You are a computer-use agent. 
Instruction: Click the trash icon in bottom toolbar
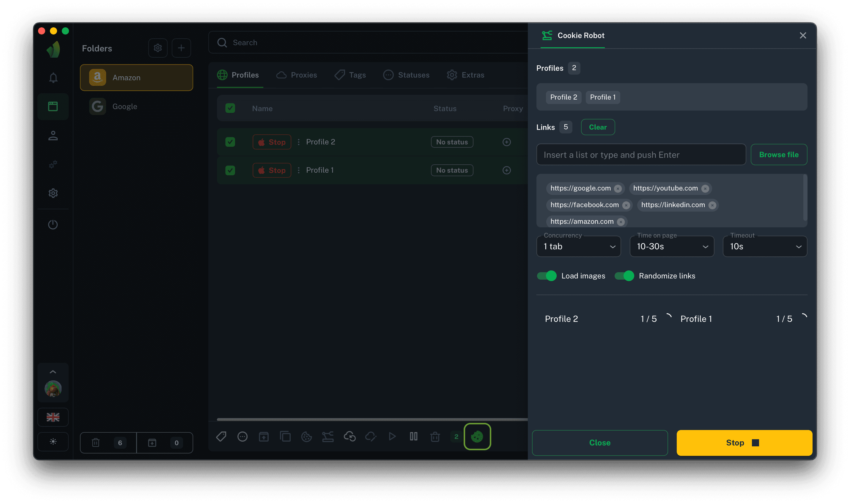click(435, 437)
